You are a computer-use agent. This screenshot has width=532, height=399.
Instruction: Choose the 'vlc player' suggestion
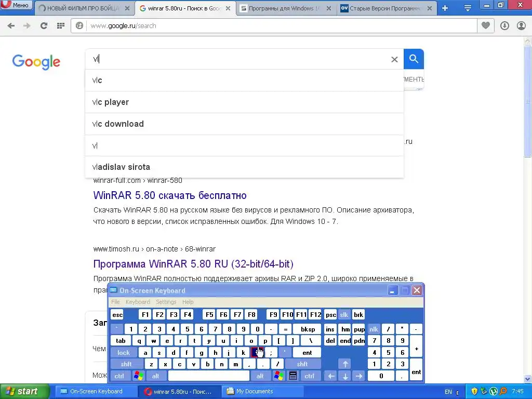244,102
